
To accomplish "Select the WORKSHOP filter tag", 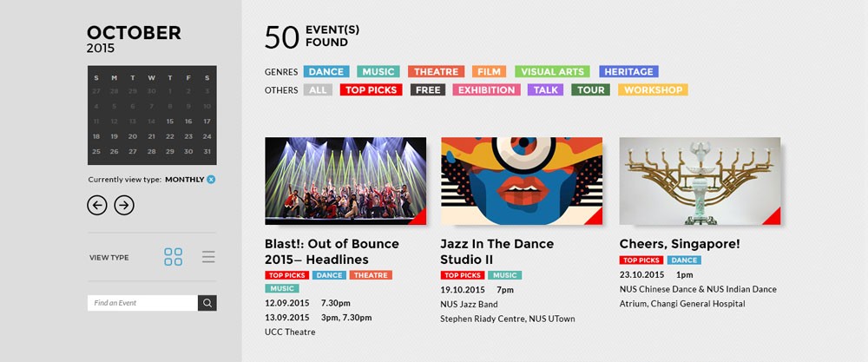I will click(x=654, y=89).
